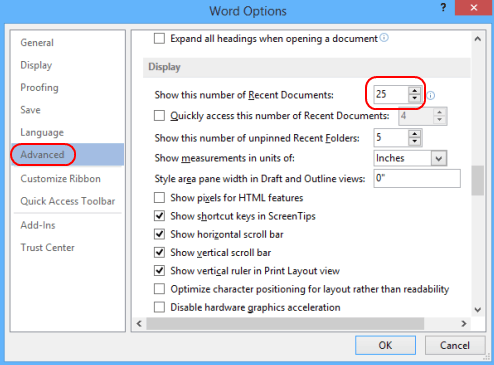Click the vertical scrollbar up arrow
Viewport: 494px width, 365px height.
pyautogui.click(x=478, y=39)
